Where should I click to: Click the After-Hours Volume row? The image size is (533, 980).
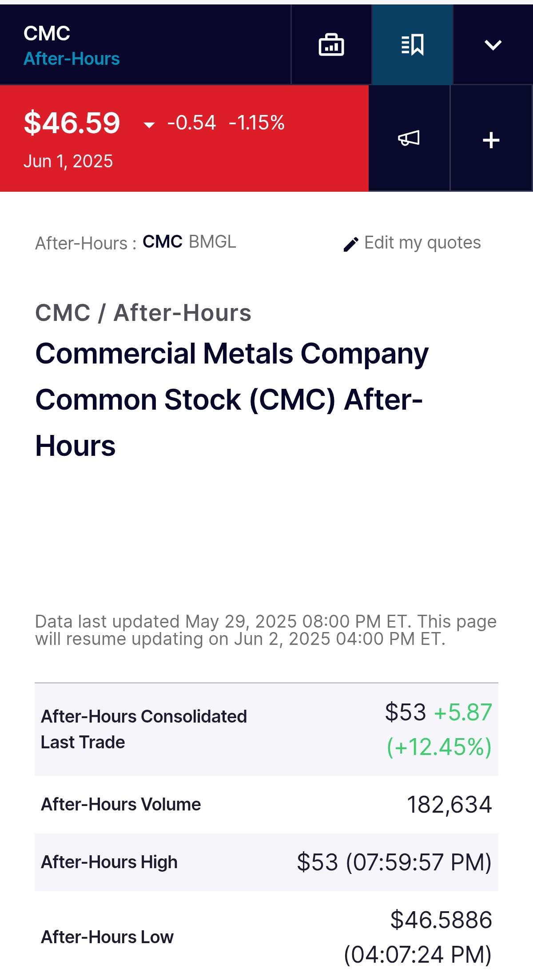pos(266,804)
